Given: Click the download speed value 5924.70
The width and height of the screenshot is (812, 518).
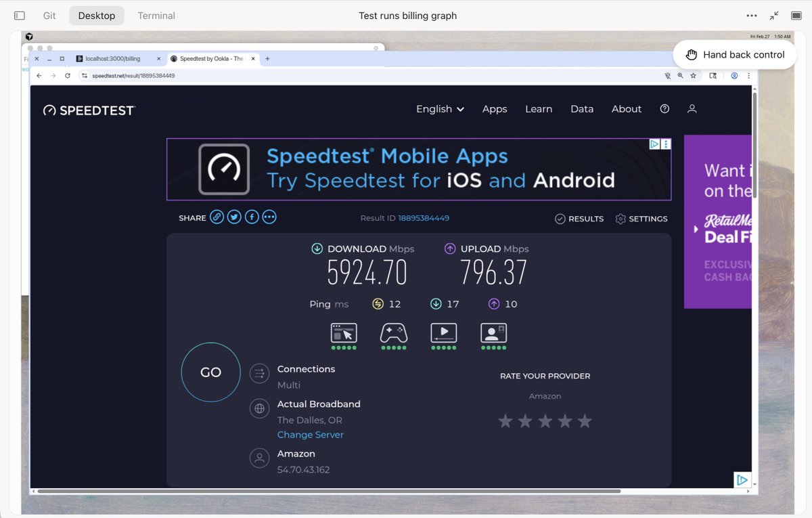Looking at the screenshot, I should [367, 273].
